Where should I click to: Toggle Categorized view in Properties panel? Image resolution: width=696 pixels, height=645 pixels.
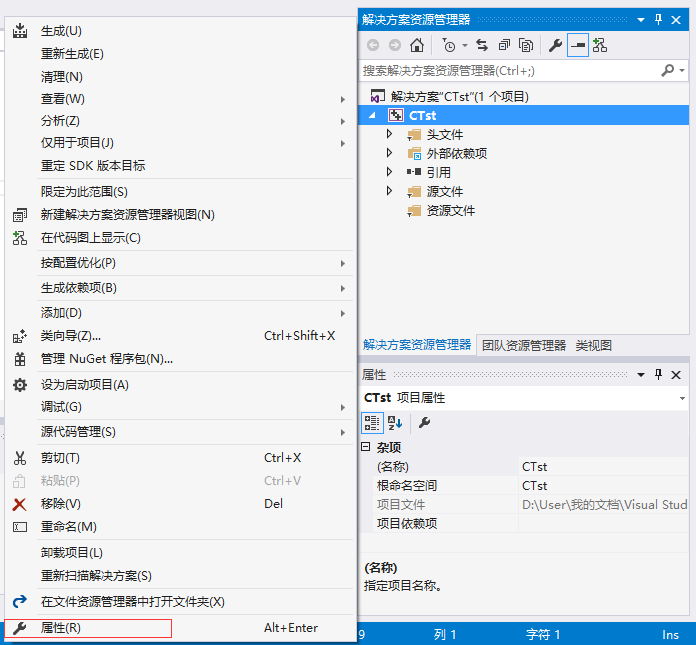tap(372, 423)
